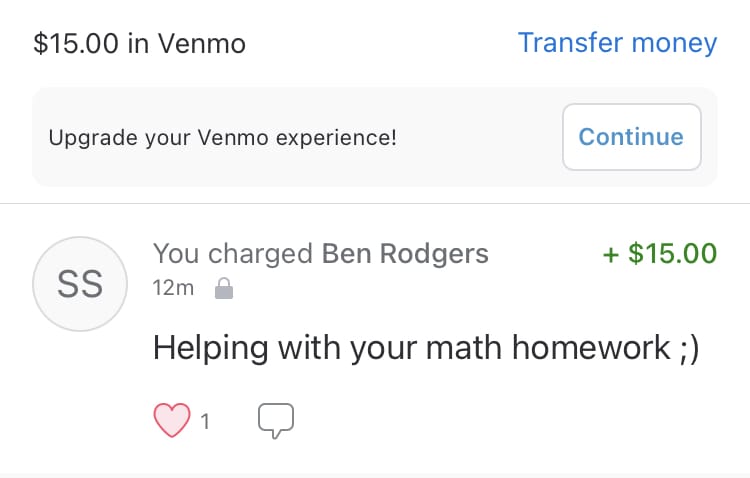Open comments via the speech bubble icon
Viewport: 750px width, 478px height.
click(276, 420)
